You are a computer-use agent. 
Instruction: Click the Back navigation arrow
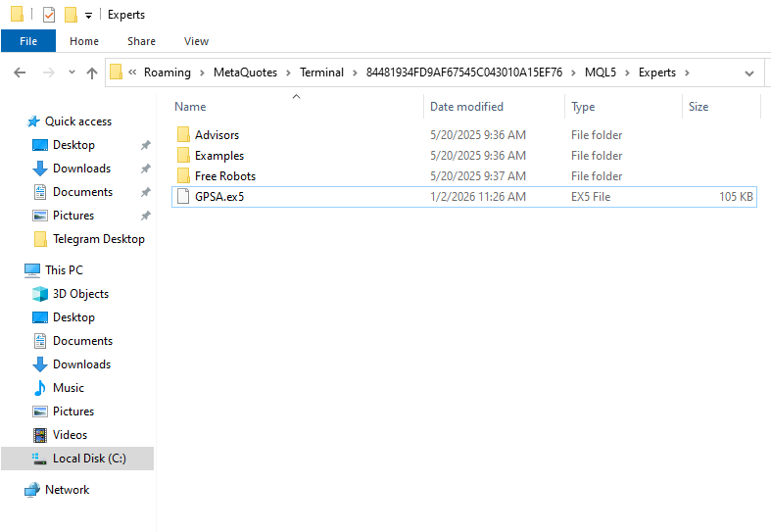[20, 73]
